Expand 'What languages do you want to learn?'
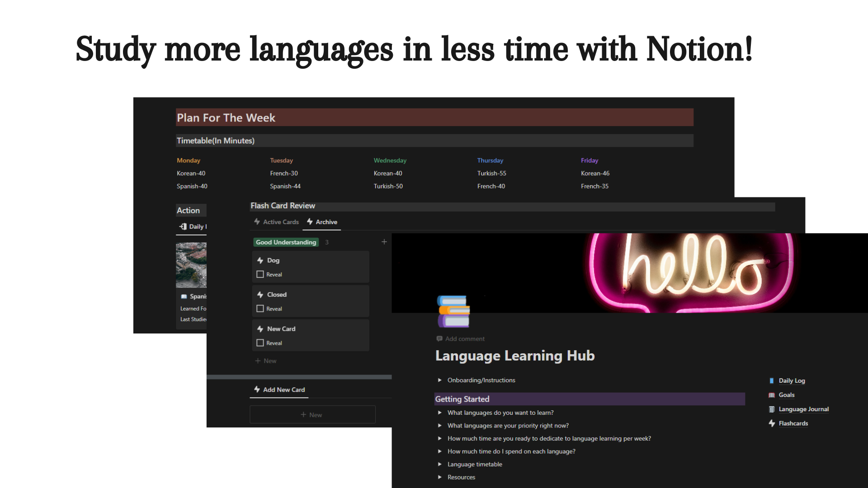The height and width of the screenshot is (488, 868). (440, 413)
